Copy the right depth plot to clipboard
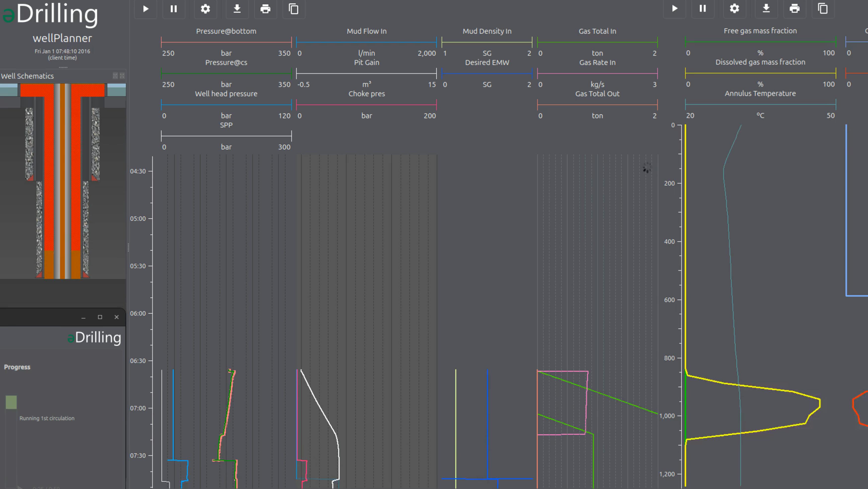The height and width of the screenshot is (489, 868). click(x=823, y=8)
